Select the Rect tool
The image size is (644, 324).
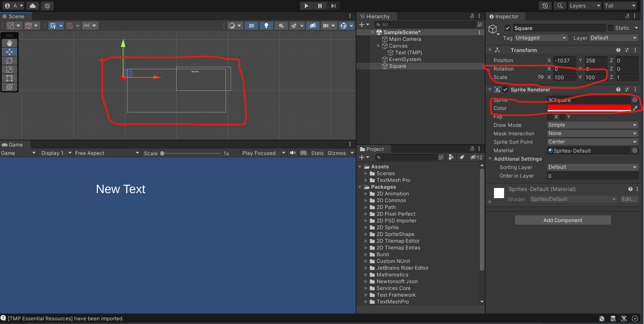click(9, 78)
